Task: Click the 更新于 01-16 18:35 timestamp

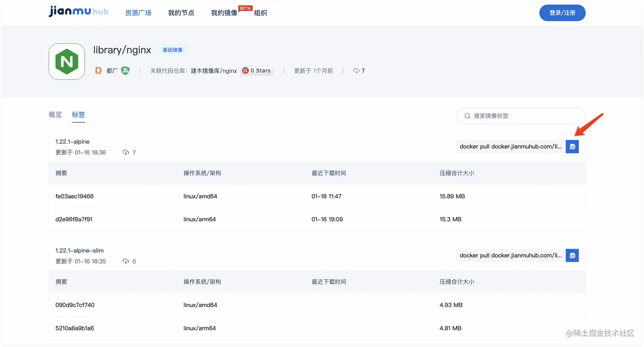Action: pyautogui.click(x=80, y=261)
